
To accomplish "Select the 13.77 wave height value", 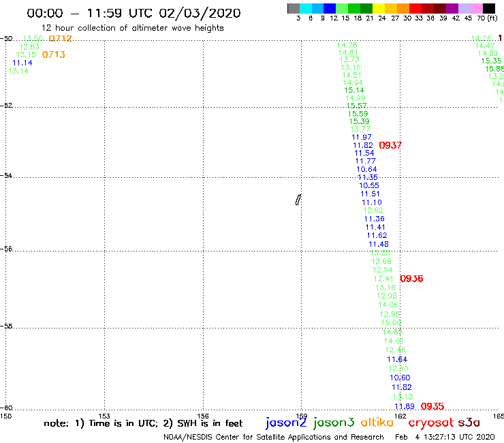I will click(x=360, y=129).
